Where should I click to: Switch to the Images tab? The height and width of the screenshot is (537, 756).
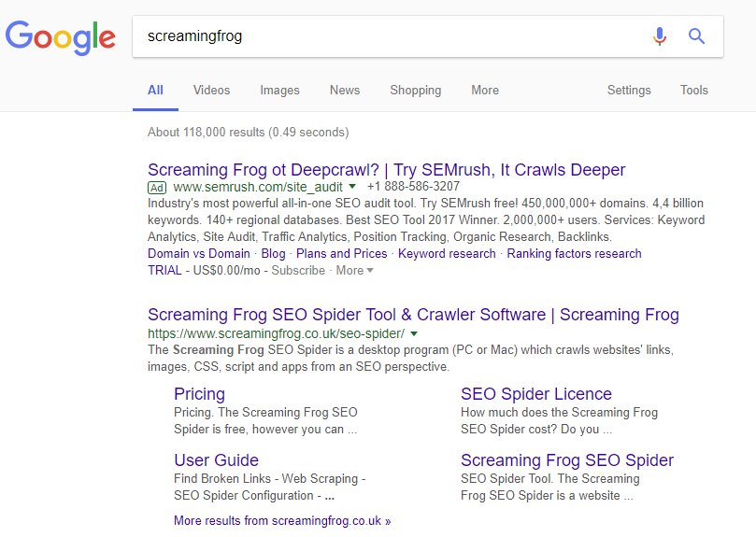(279, 91)
